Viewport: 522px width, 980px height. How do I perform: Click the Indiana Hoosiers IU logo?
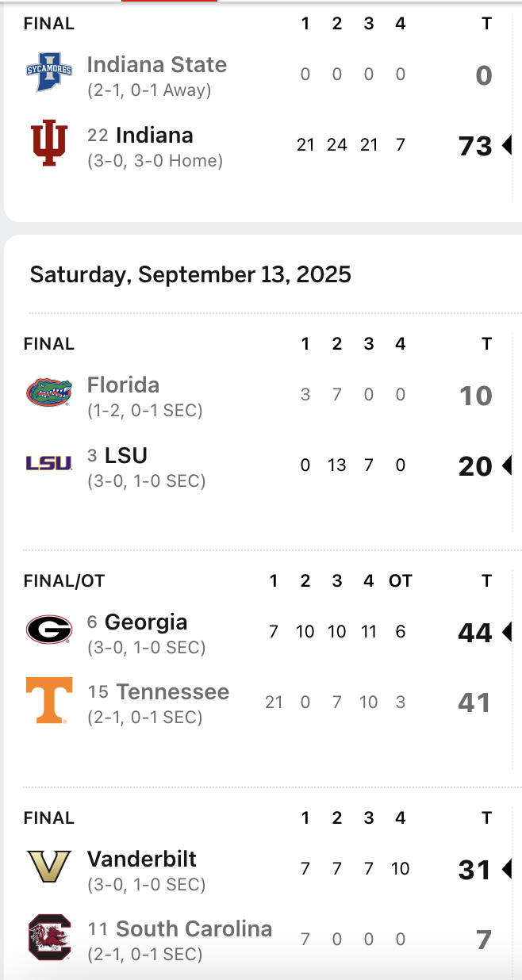[x=48, y=144]
